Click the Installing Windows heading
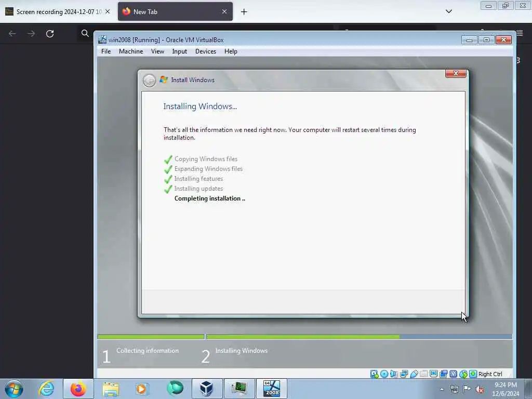 pos(200,106)
